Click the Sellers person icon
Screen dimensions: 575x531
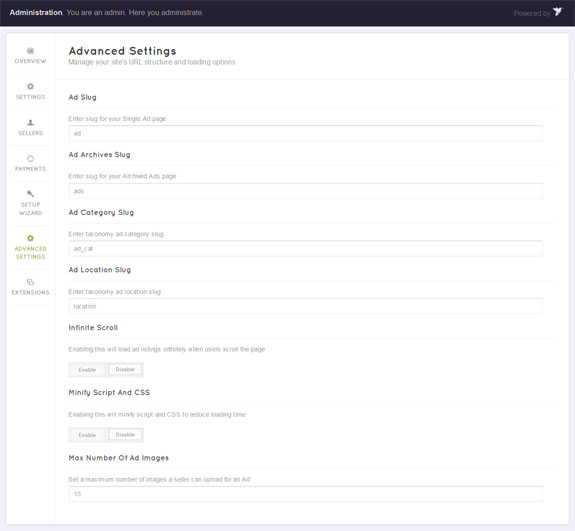[x=30, y=122]
